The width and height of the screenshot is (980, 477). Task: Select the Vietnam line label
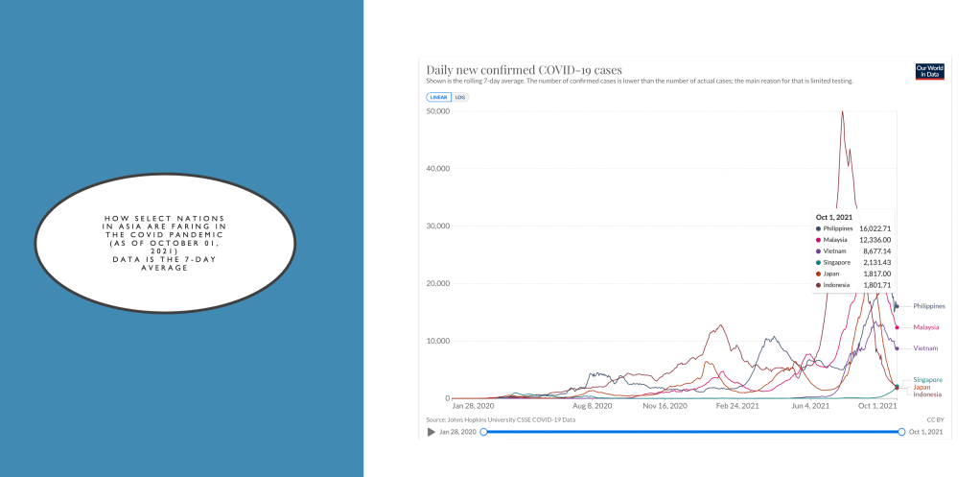pyautogui.click(x=925, y=347)
